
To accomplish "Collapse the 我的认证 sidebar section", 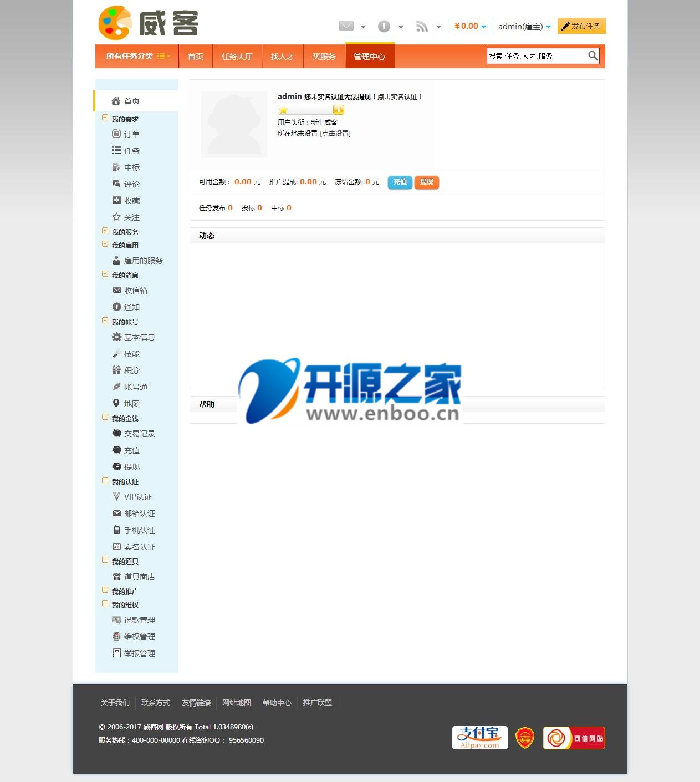I will pyautogui.click(x=105, y=480).
